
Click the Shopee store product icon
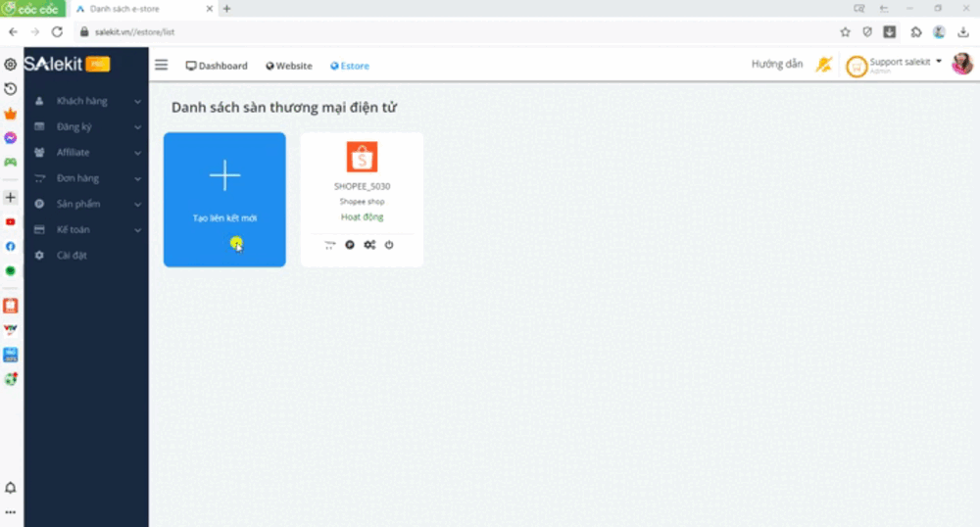tap(350, 245)
